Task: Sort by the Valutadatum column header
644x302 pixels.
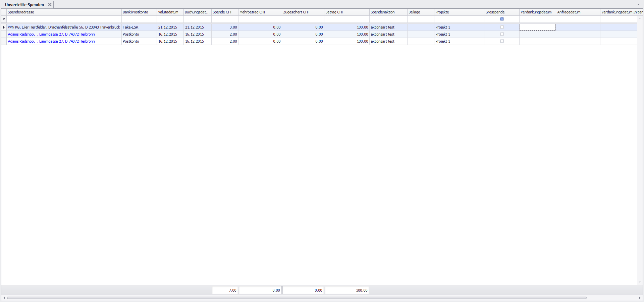Action: click(x=168, y=12)
